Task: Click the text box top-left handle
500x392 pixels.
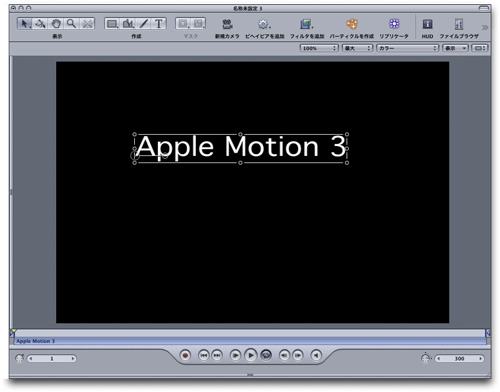Action: click(135, 135)
